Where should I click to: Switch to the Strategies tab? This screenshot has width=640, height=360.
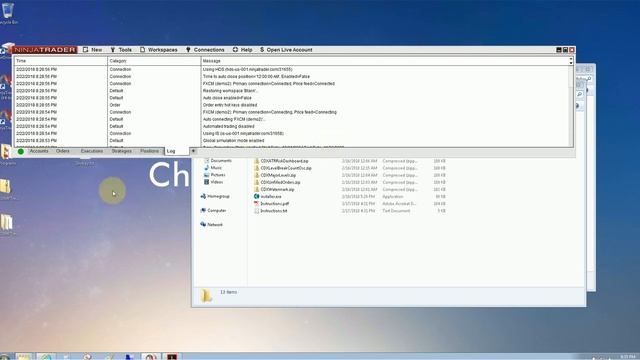click(x=122, y=151)
